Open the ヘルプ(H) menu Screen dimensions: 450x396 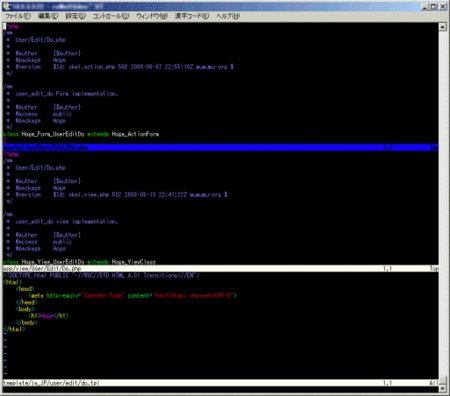click(228, 16)
